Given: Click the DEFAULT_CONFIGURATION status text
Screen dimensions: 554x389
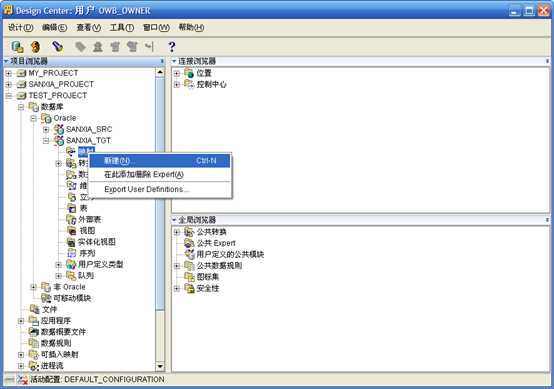Looking at the screenshot, I should tap(114, 380).
